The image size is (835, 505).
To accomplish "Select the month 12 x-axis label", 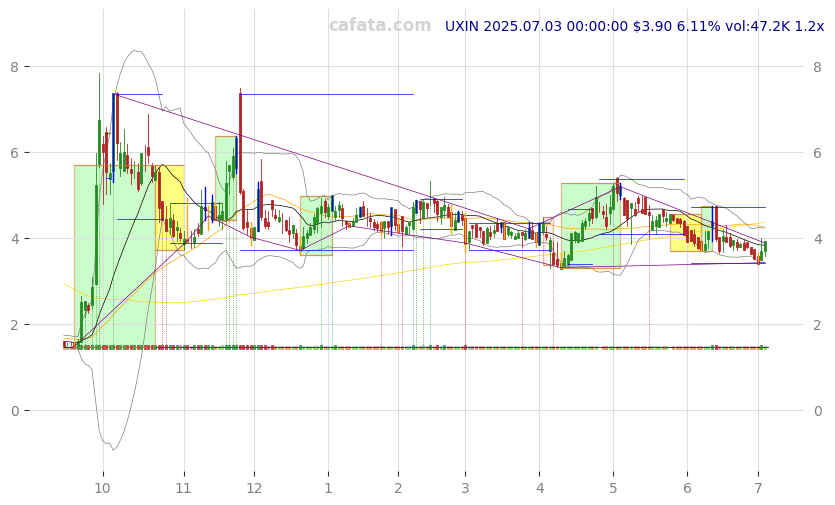I will pyautogui.click(x=254, y=488).
